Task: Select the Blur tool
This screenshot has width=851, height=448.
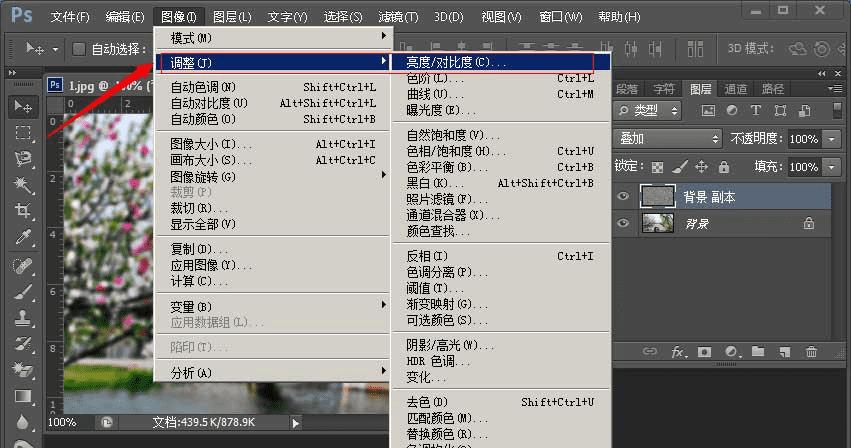Action: coord(23,422)
